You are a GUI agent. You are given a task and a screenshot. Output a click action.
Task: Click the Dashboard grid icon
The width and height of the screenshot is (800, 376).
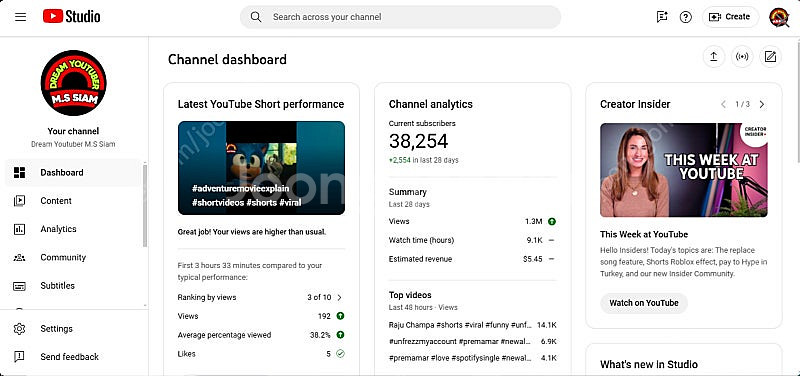point(19,172)
